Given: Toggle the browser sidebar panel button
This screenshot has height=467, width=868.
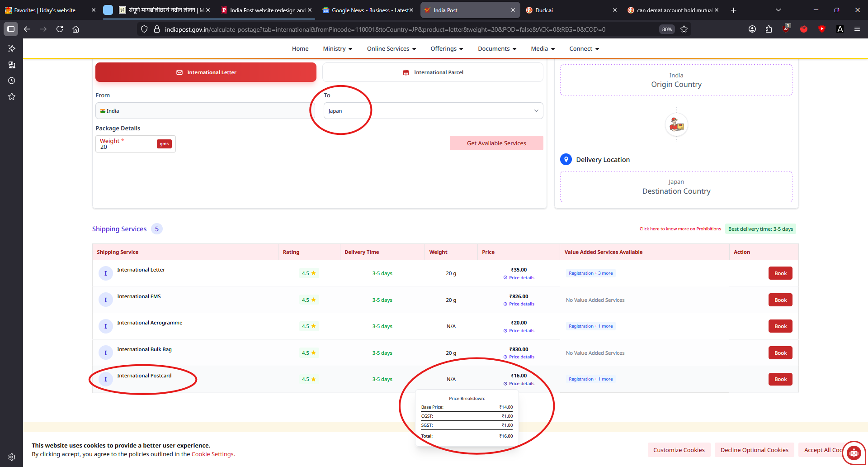Looking at the screenshot, I should coord(11,29).
